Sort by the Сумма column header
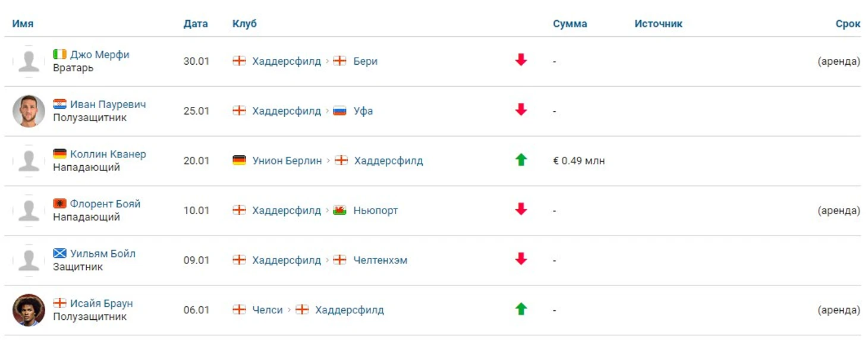 pos(570,24)
